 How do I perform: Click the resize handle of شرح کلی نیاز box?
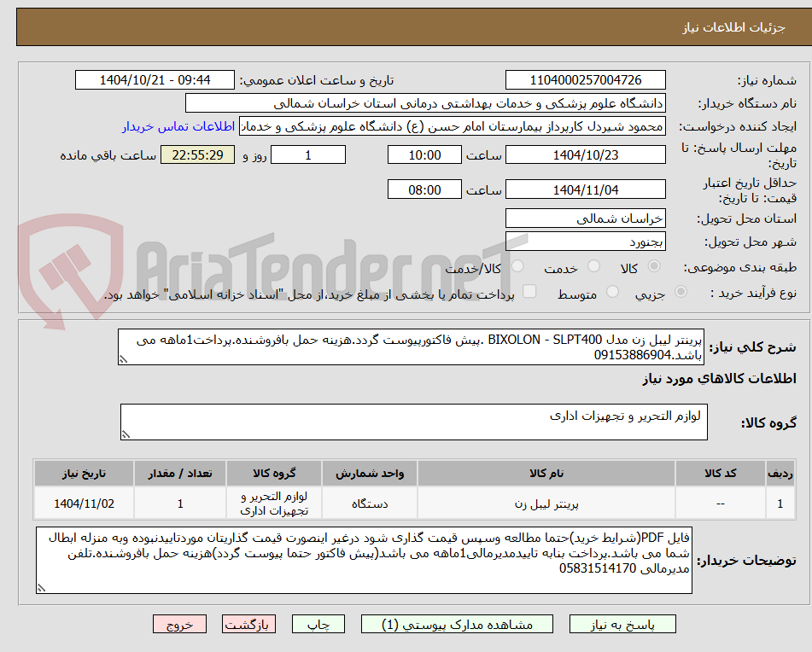point(123,359)
